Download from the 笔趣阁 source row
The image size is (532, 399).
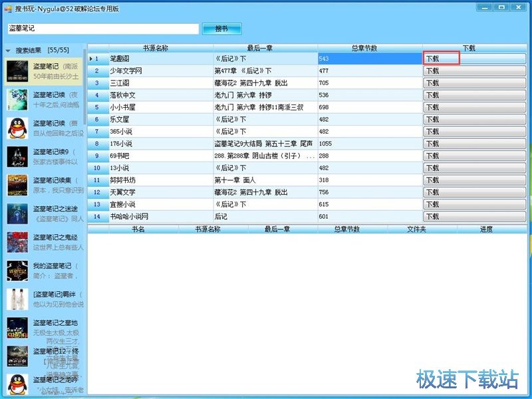click(x=475, y=59)
